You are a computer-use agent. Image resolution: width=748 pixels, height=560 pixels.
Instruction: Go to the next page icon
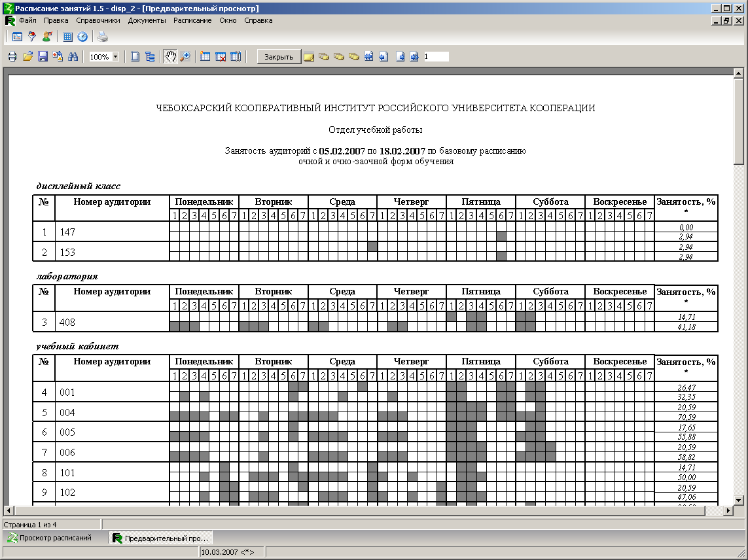pos(401,57)
